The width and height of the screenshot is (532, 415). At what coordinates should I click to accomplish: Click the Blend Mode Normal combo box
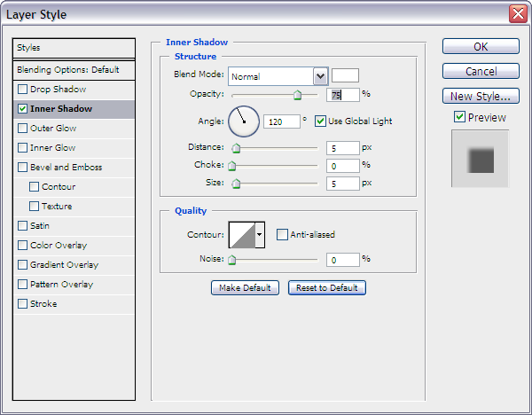coord(278,76)
